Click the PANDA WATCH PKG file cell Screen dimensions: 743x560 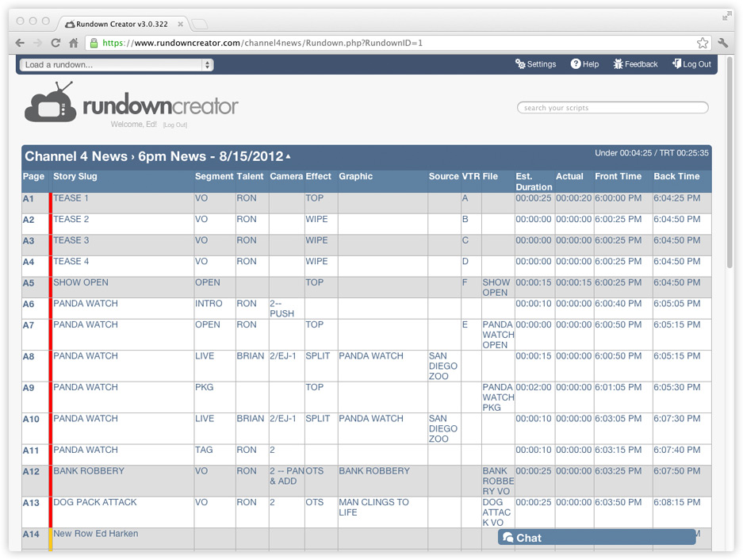498,397
